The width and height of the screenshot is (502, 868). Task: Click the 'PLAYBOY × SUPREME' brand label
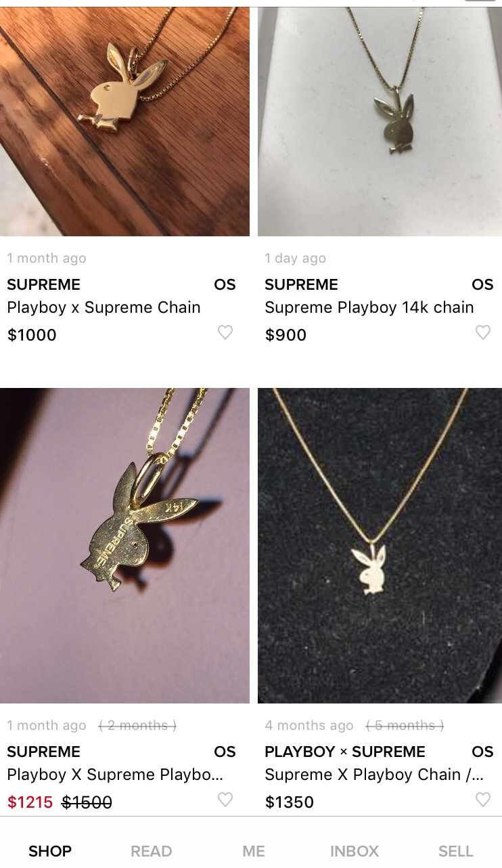pyautogui.click(x=345, y=752)
